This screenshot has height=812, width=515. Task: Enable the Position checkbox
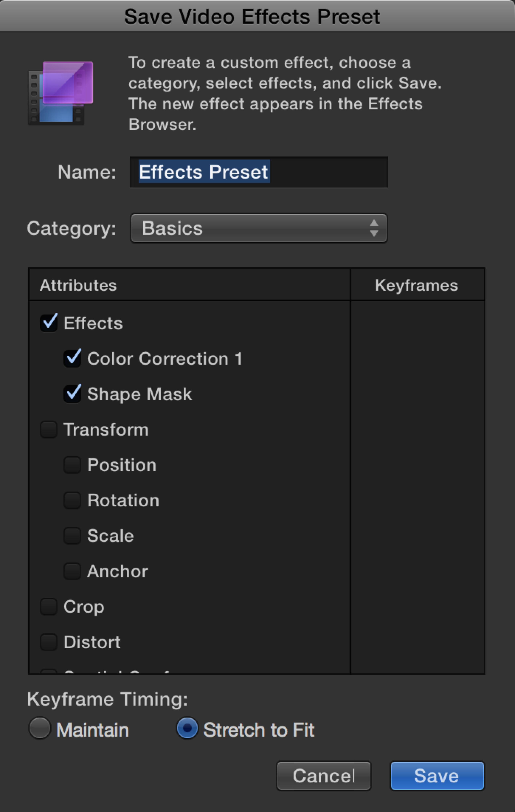tap(73, 465)
